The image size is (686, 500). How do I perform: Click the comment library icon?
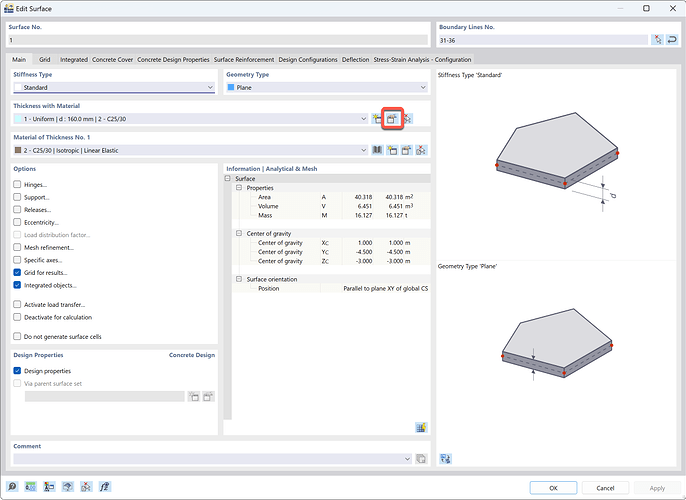(x=421, y=458)
